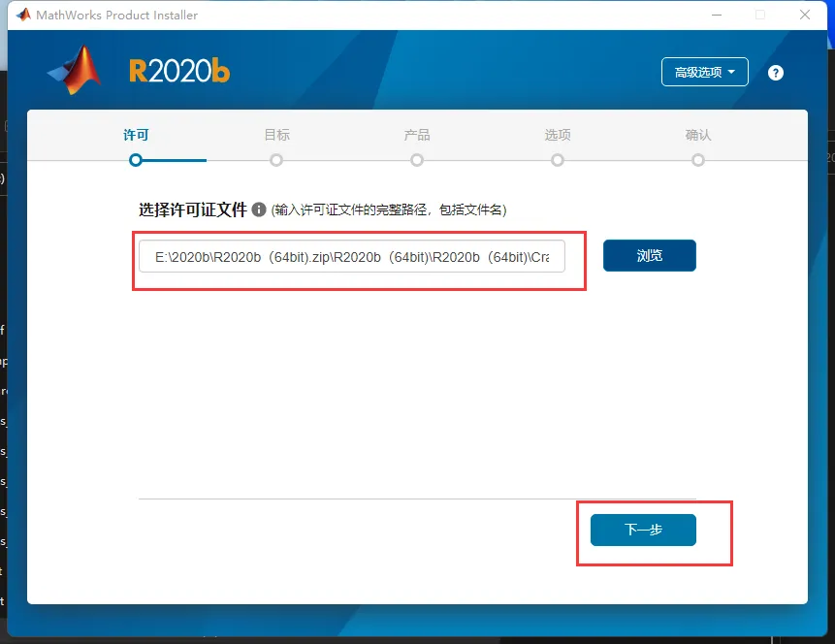Click the 确认 progress step circle

tap(698, 160)
